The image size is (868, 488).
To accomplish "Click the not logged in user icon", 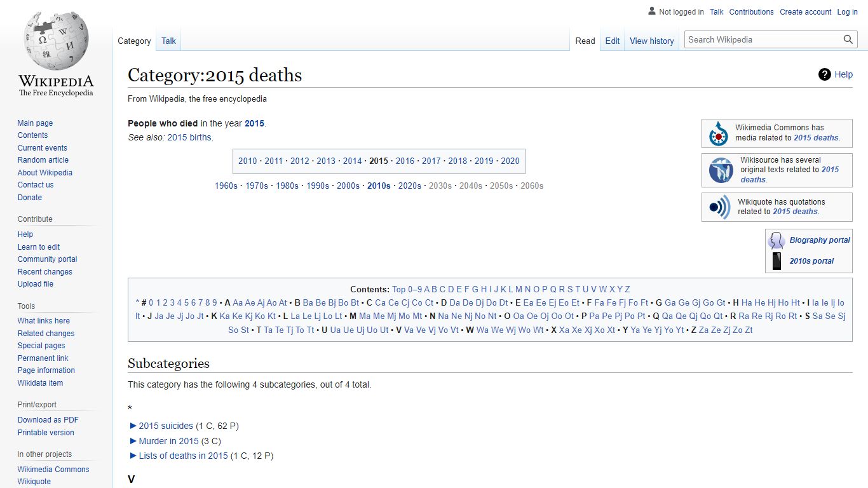I will click(652, 11).
